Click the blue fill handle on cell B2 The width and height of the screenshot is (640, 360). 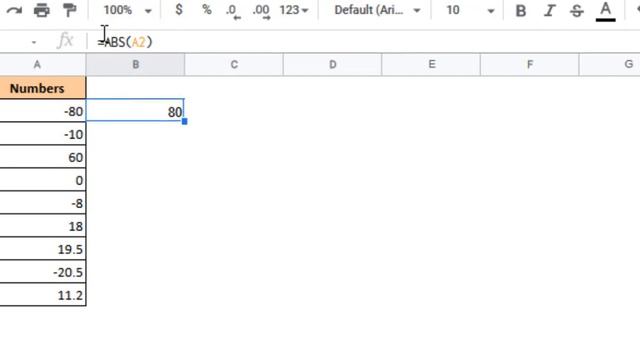[x=184, y=121]
